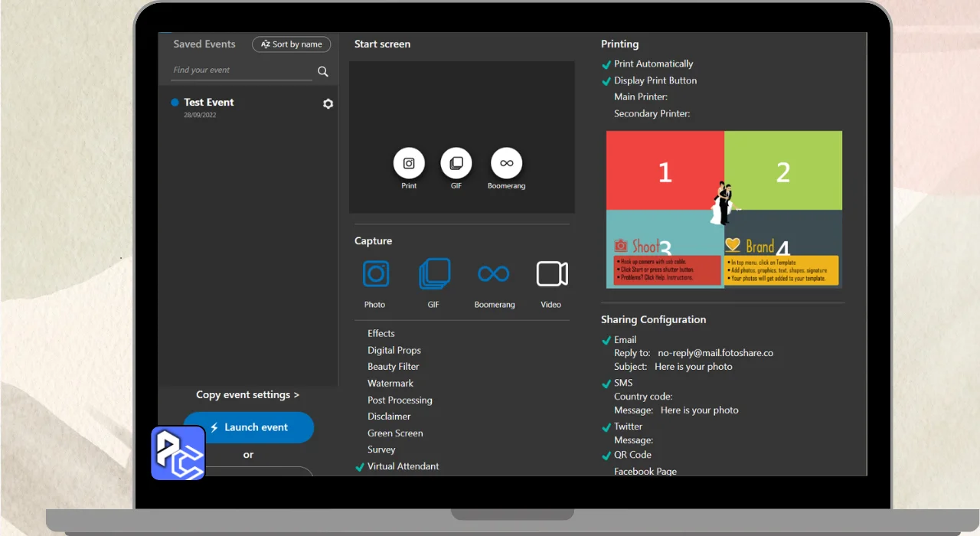
Task: Uncheck the SMS sharing option
Action: point(606,384)
